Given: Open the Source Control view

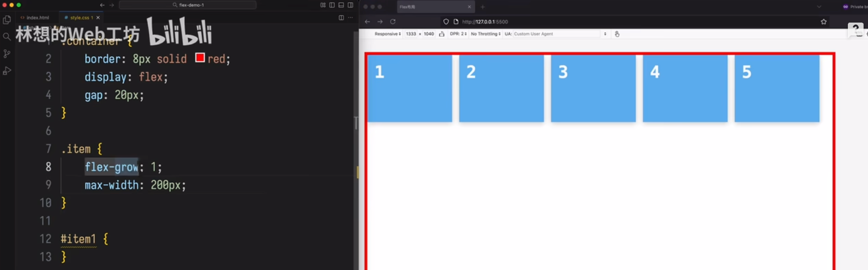Looking at the screenshot, I should pyautogui.click(x=7, y=54).
